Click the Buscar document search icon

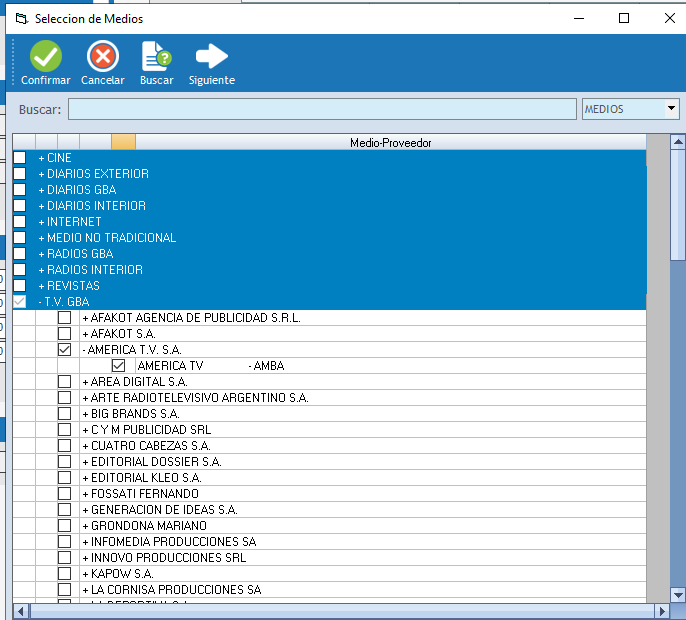pos(156,56)
